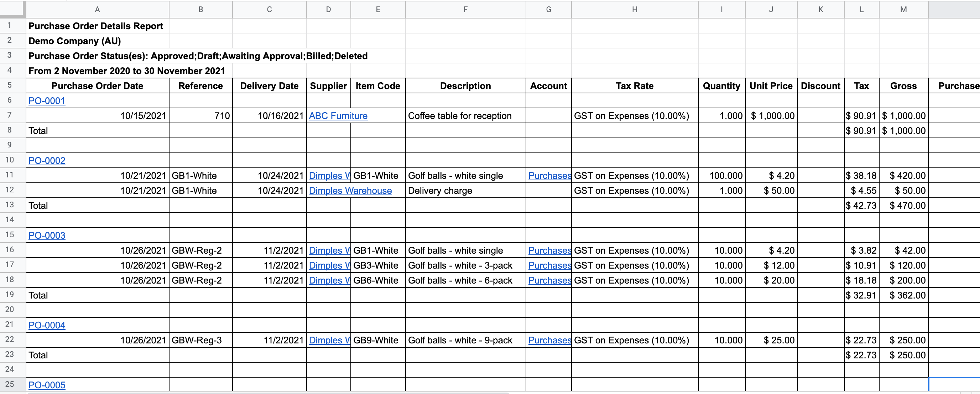Viewport: 980px width, 394px height.
Task: Select the 'Demo Company (AU)' cell
Action: coord(97,41)
